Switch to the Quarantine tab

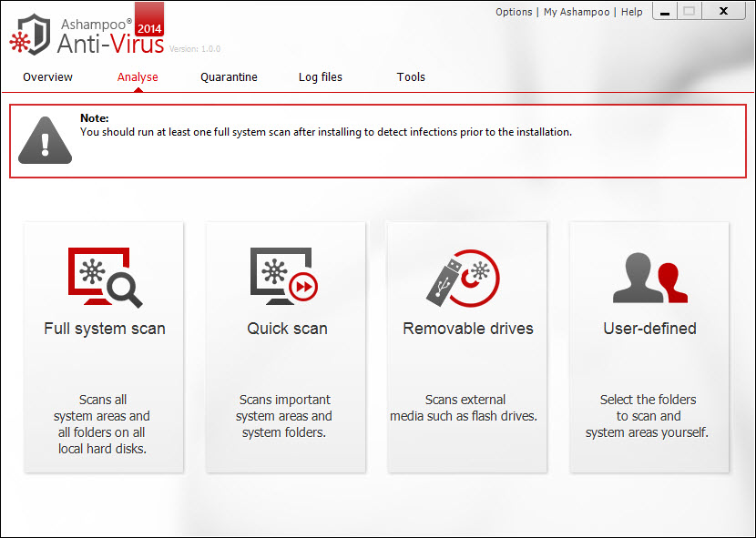tap(229, 77)
